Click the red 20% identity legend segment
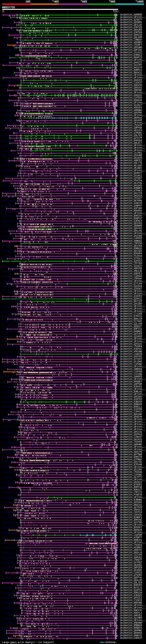 click(16, 4)
